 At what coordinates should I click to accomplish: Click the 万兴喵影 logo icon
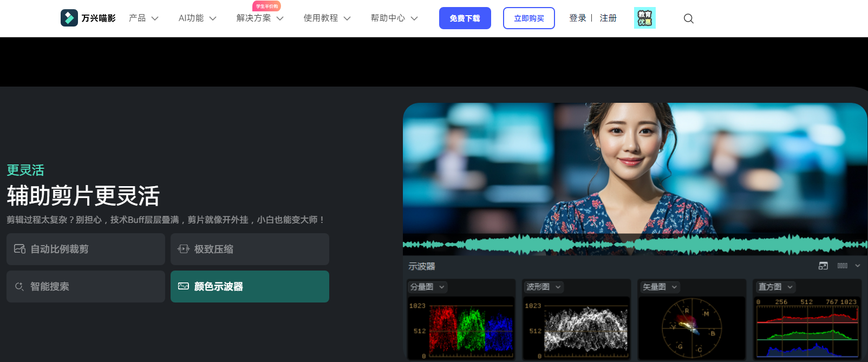69,18
